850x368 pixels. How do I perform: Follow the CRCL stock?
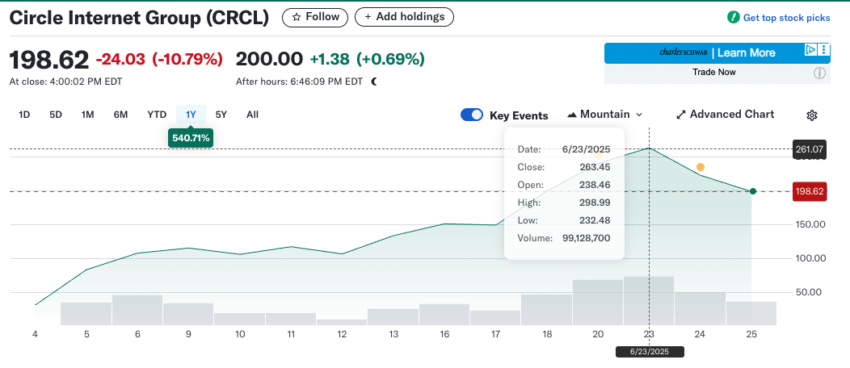[315, 17]
